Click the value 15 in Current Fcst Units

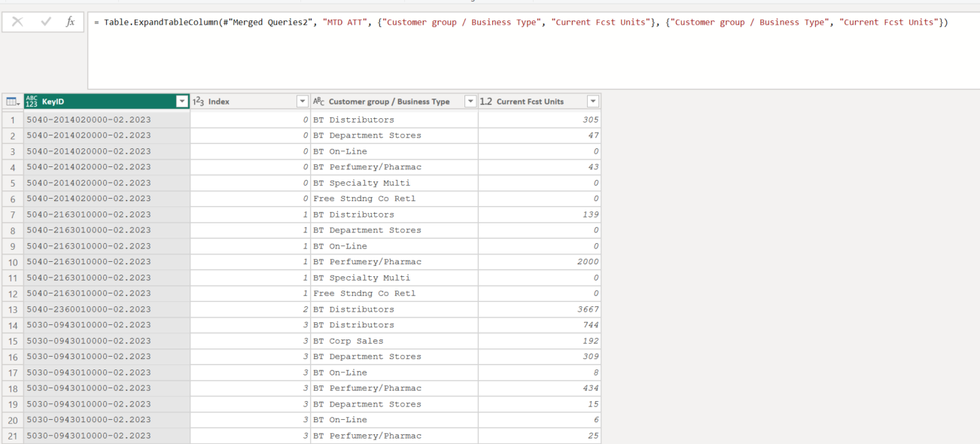coord(593,404)
